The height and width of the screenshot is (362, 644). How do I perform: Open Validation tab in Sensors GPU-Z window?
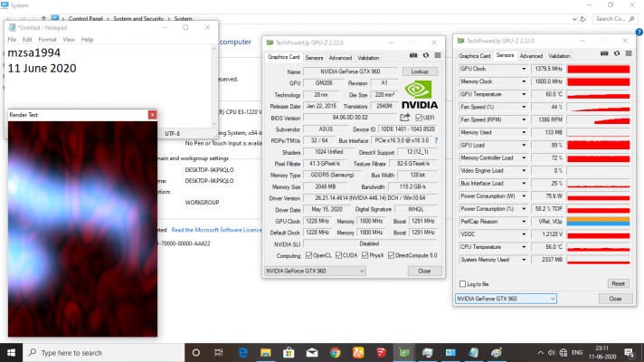coord(559,56)
